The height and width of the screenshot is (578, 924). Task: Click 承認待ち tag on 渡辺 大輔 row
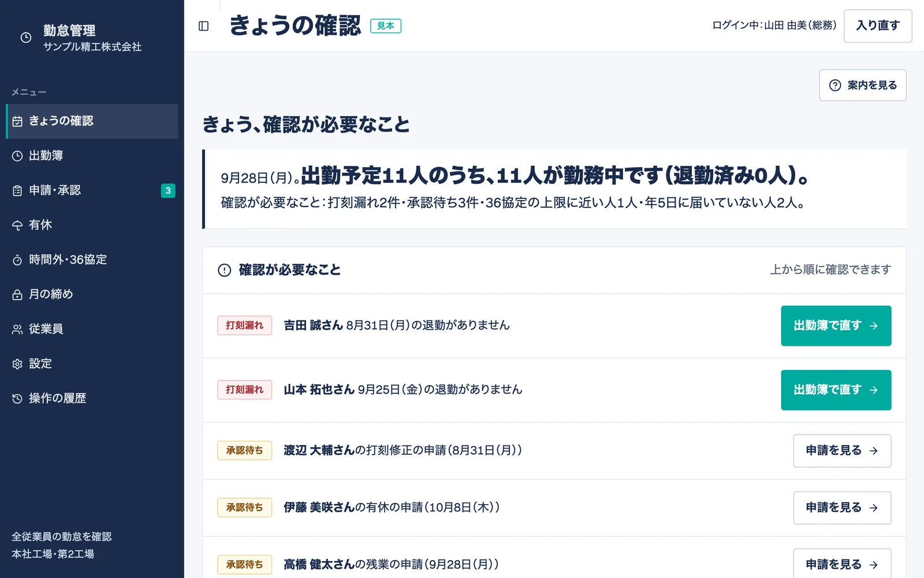click(244, 450)
